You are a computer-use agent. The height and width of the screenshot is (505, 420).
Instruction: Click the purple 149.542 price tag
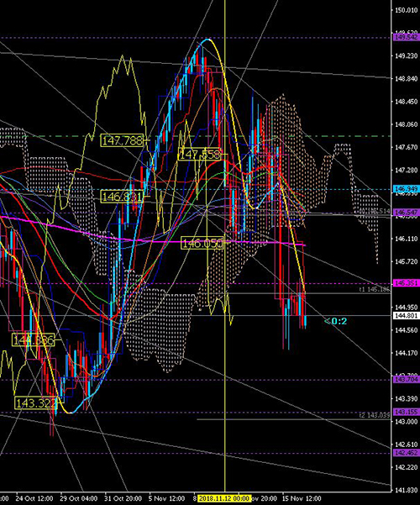point(407,38)
